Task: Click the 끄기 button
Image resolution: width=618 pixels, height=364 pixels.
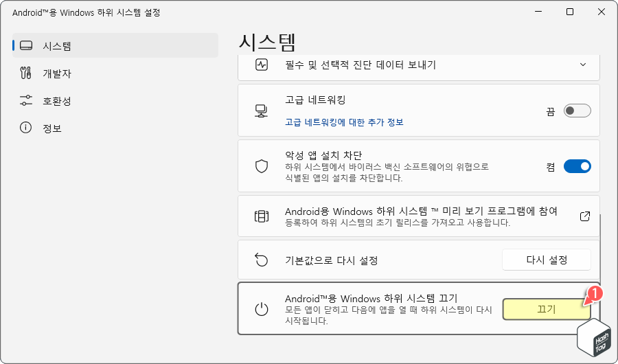Action: coord(547,309)
